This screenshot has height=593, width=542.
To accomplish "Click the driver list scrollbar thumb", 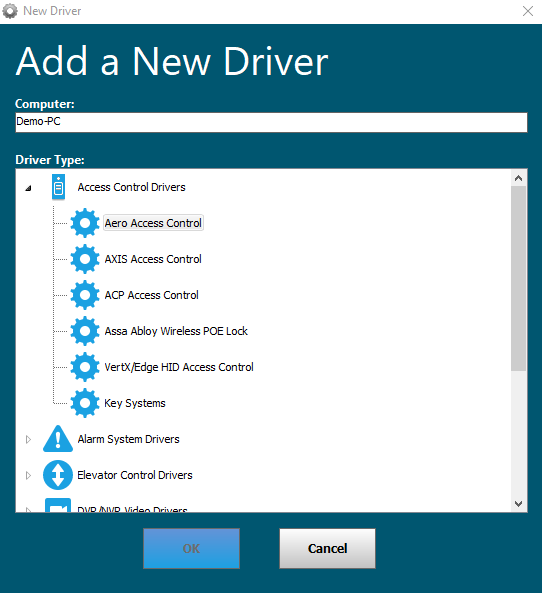I will point(519,278).
